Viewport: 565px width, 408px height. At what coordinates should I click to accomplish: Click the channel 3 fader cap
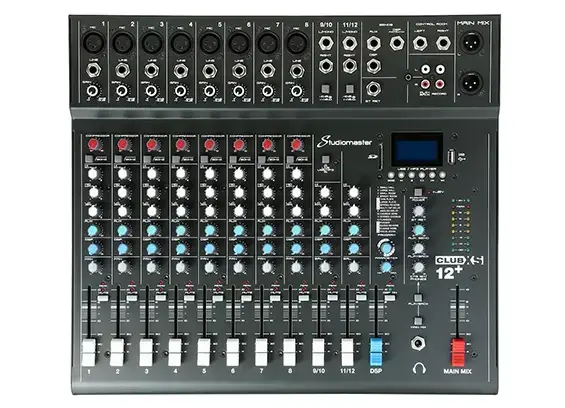point(146,352)
